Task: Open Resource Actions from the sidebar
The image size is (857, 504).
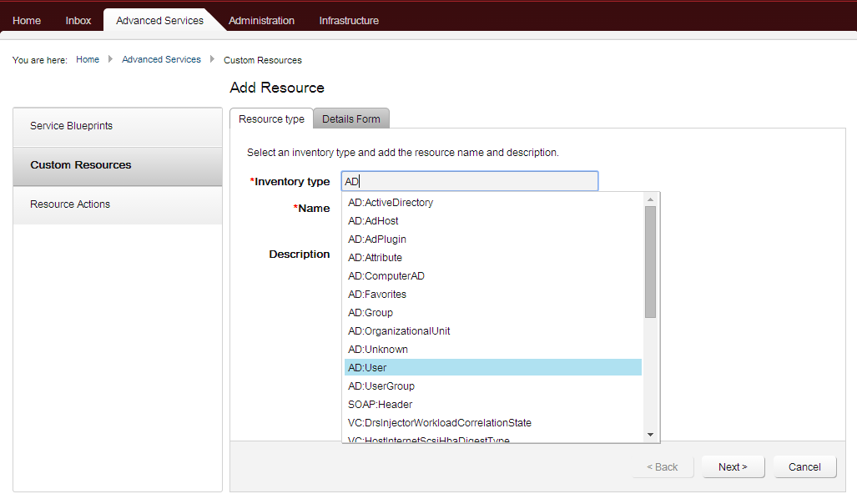Action: click(x=68, y=204)
